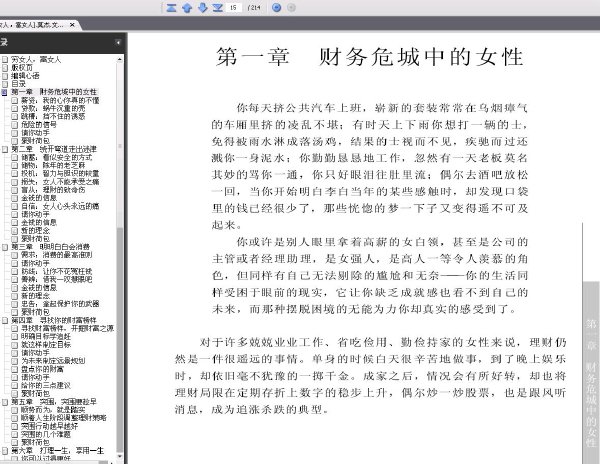Open the '第三章 明明白白会消费' bookmark
Image resolution: width=600 pixels, height=464 pixels.
[x=51, y=247]
